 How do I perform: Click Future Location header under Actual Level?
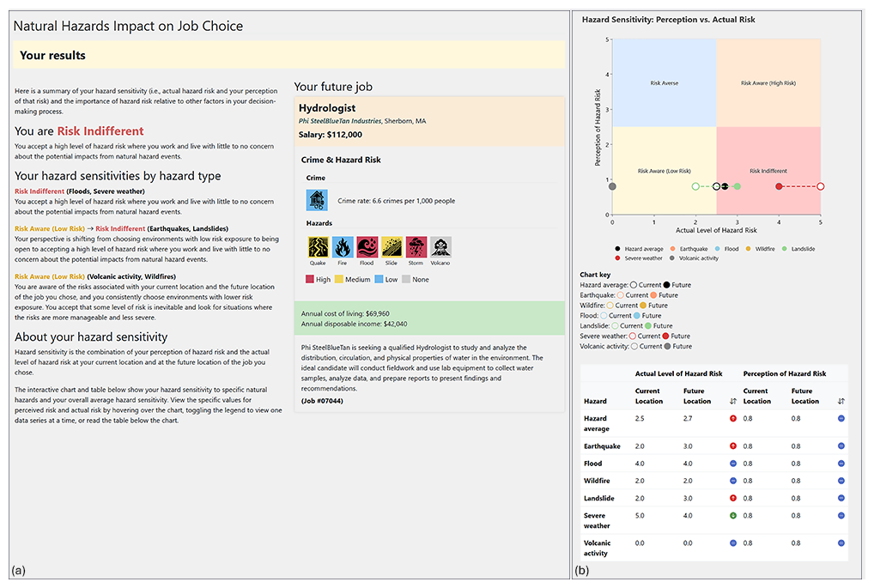pos(696,396)
